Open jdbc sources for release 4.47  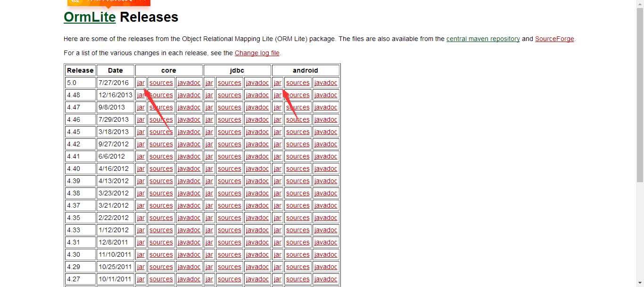[230, 107]
